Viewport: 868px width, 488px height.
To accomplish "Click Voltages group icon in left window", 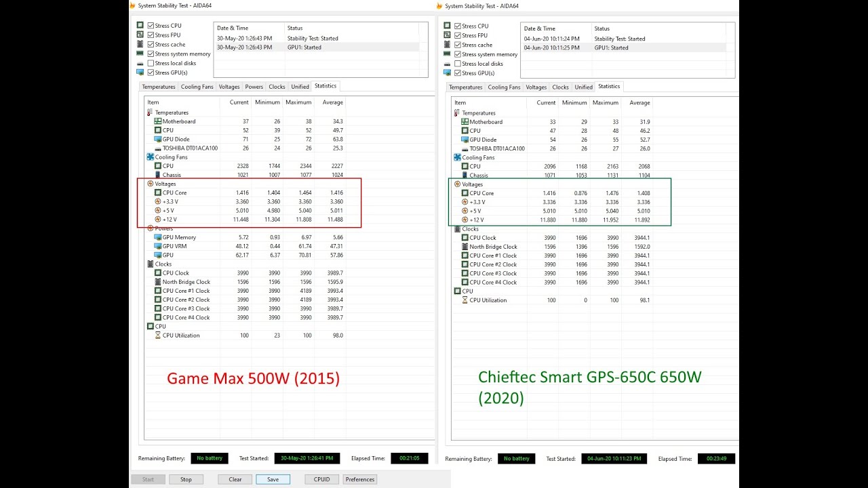I will [x=150, y=184].
